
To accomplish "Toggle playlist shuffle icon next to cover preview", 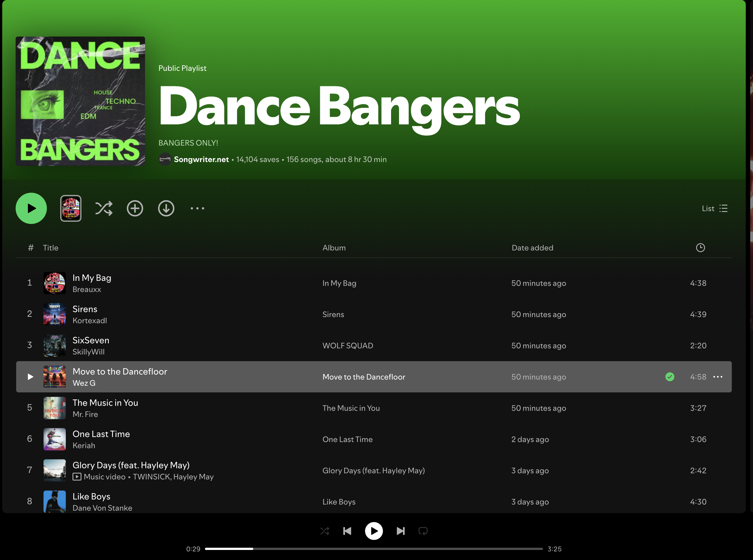I will tap(104, 208).
